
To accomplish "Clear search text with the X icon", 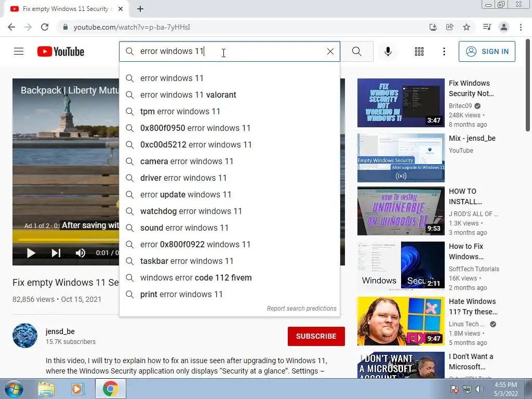I will [x=330, y=51].
